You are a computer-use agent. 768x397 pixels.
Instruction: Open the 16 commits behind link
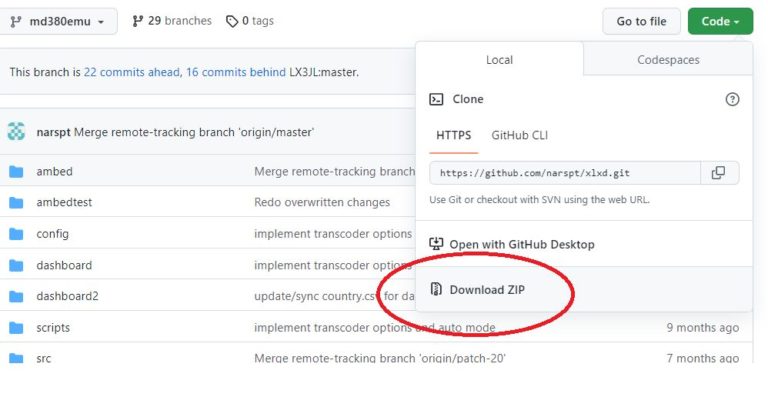[x=236, y=72]
